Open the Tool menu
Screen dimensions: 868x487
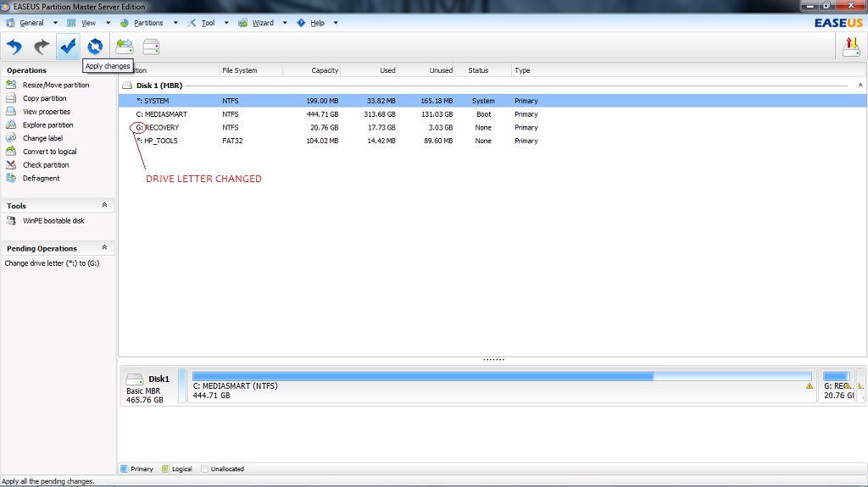209,23
